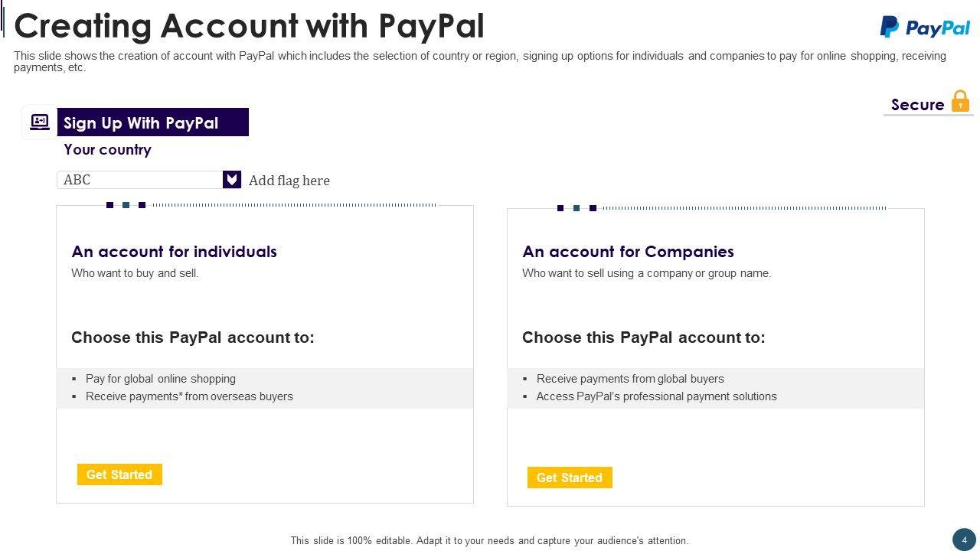Click the decorative squares above individuals card
Viewport: 980px width, 551px height.
(x=126, y=205)
